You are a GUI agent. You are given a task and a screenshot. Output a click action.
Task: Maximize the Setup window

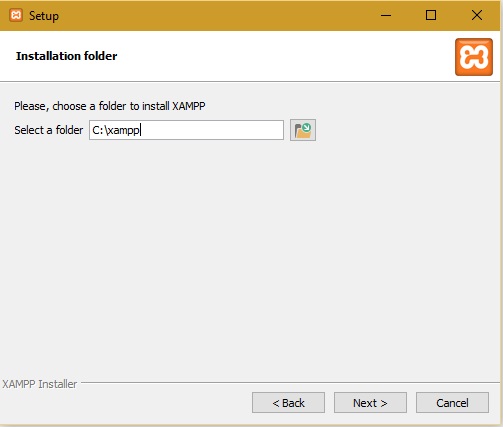tap(431, 15)
